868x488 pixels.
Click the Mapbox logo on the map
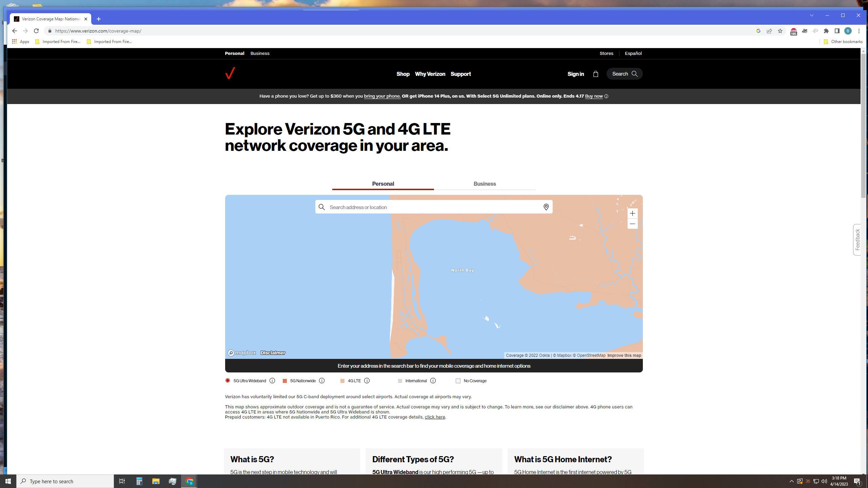(242, 353)
